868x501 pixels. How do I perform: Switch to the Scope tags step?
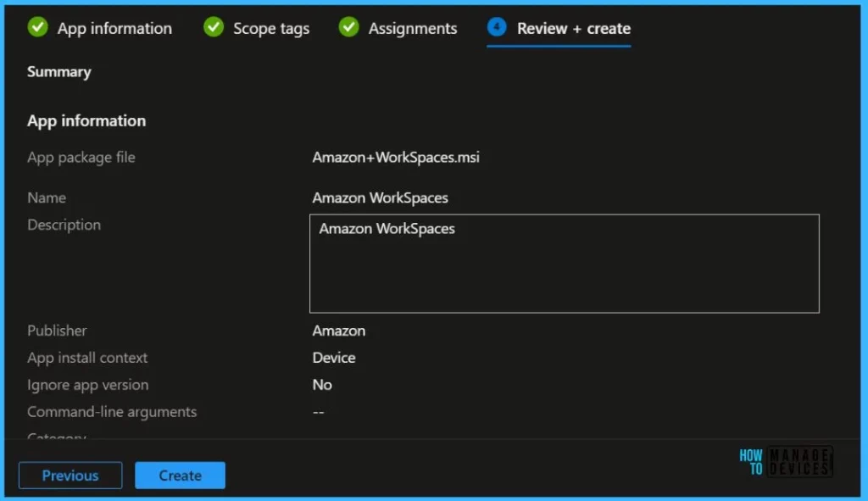(256, 28)
